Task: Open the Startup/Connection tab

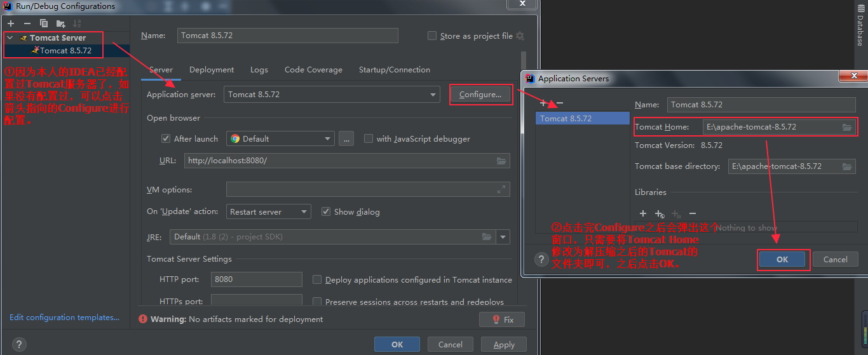Action: coord(394,70)
